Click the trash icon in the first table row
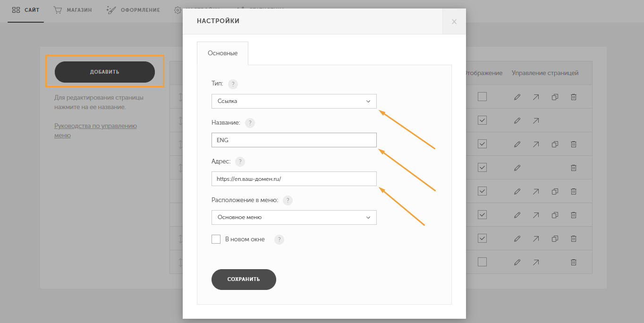The width and height of the screenshot is (644, 323). [x=573, y=97]
